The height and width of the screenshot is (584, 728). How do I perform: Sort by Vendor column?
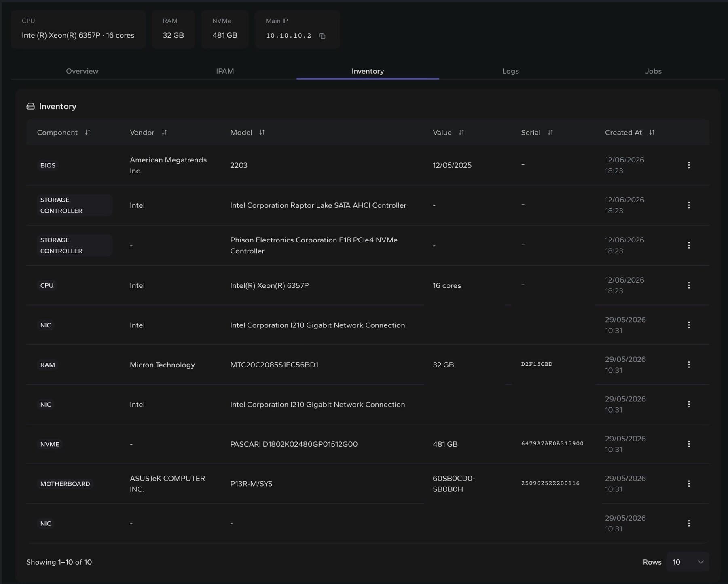click(164, 132)
